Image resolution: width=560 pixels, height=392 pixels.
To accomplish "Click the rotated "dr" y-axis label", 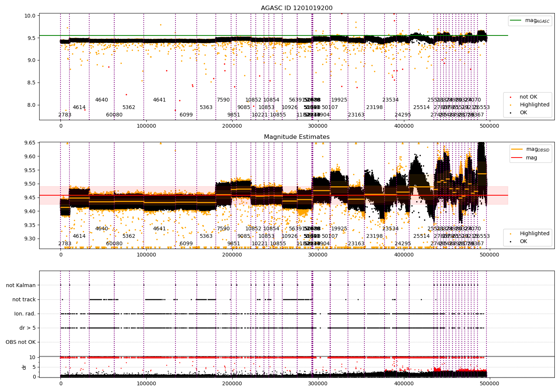I will [x=24, y=367].
